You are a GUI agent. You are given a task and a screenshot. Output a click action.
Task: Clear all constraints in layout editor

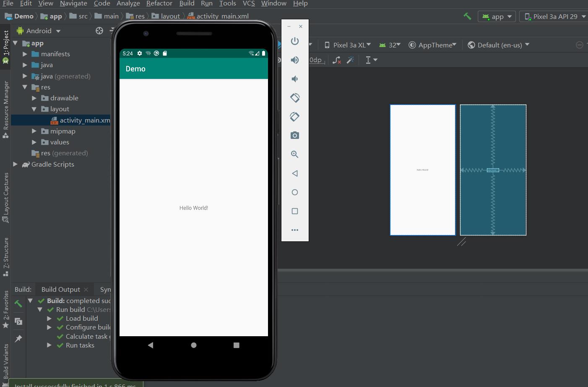[336, 60]
